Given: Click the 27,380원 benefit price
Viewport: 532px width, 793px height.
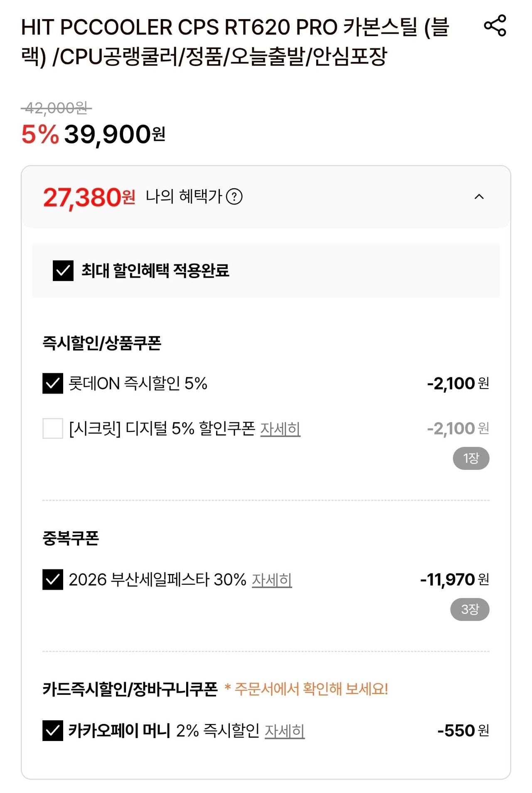Looking at the screenshot, I should tap(89, 197).
